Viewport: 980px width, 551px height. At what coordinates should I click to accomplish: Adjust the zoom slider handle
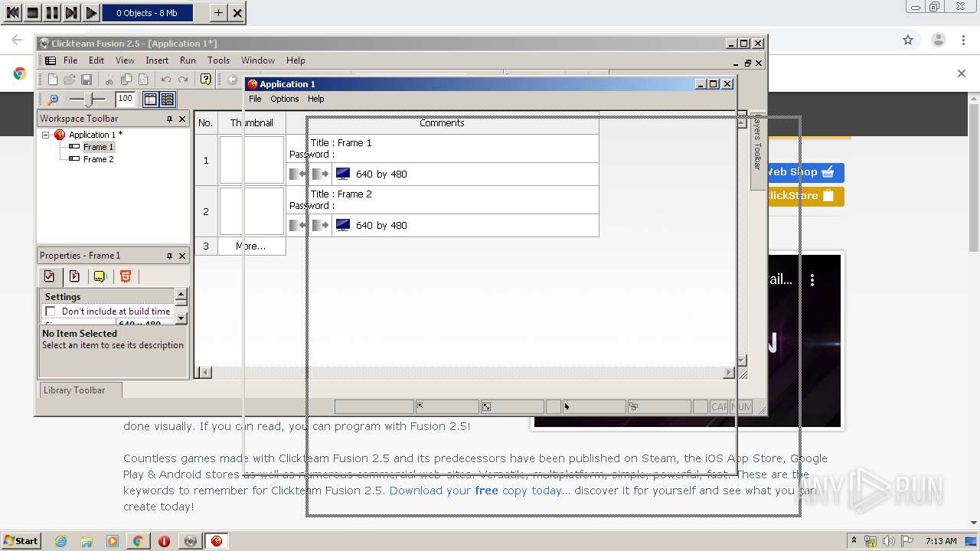90,99
